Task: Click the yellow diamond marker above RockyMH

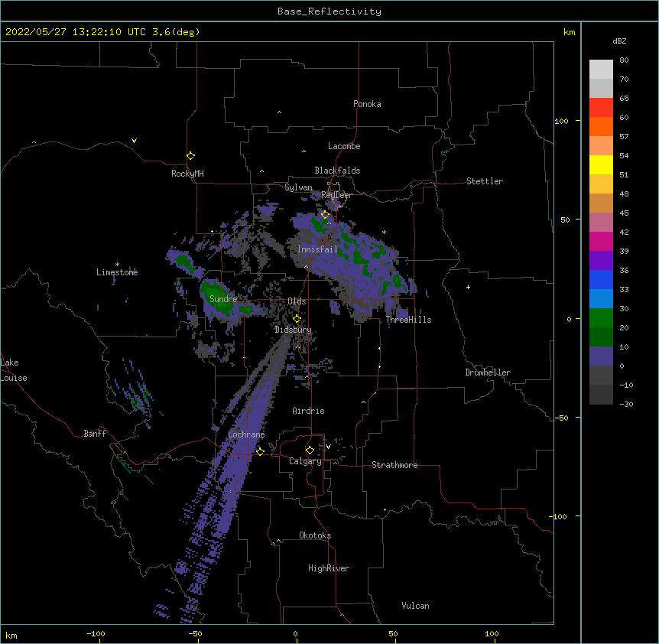Action: tap(190, 155)
